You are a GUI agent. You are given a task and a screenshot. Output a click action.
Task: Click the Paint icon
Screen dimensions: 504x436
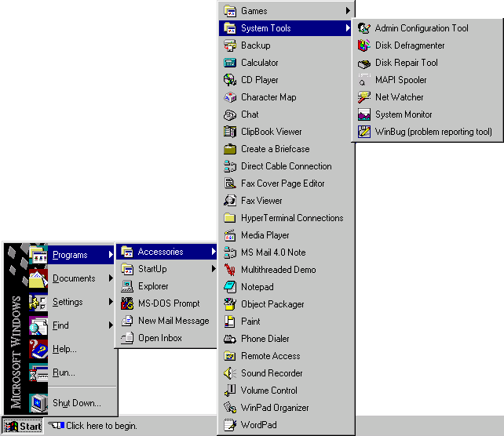pos(230,322)
